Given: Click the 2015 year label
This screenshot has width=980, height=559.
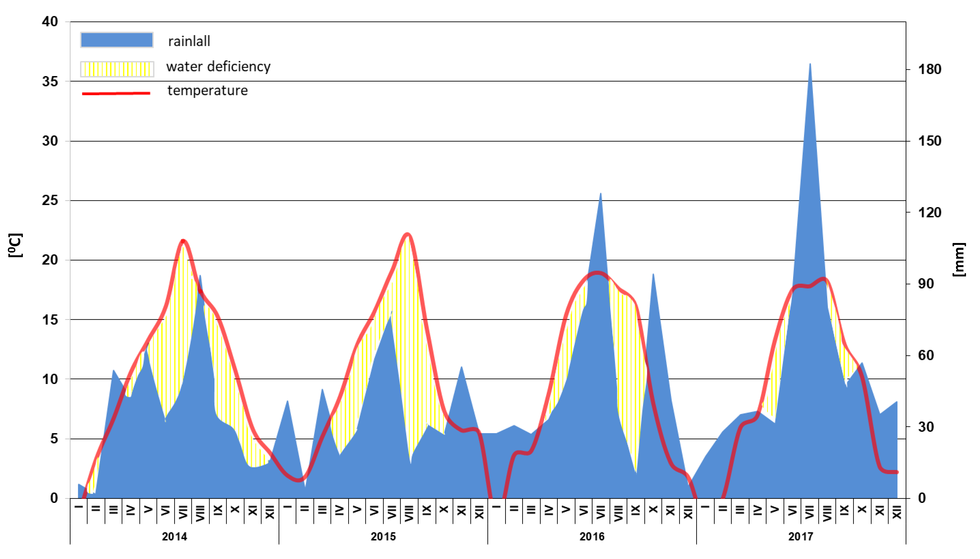Looking at the screenshot, I should pyautogui.click(x=383, y=536).
